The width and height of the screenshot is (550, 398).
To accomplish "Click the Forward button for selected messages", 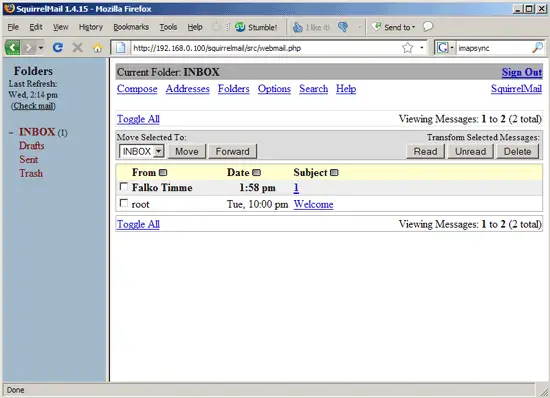I will point(233,151).
